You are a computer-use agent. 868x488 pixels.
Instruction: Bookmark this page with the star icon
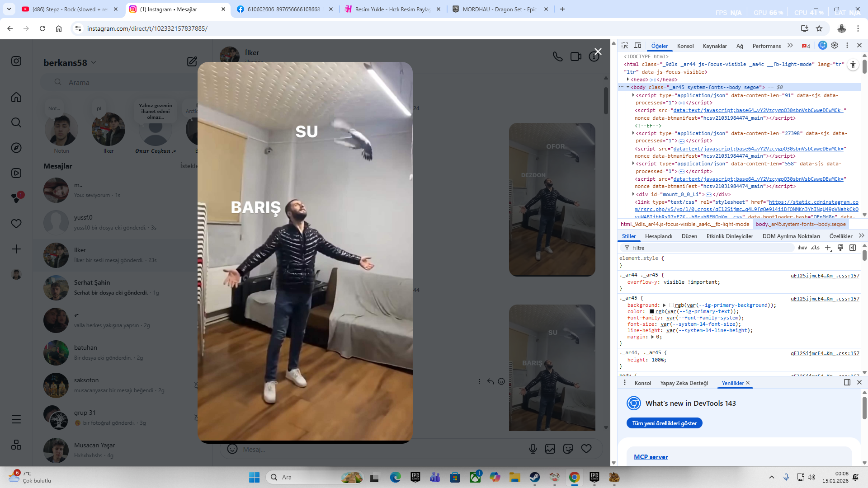point(819,28)
